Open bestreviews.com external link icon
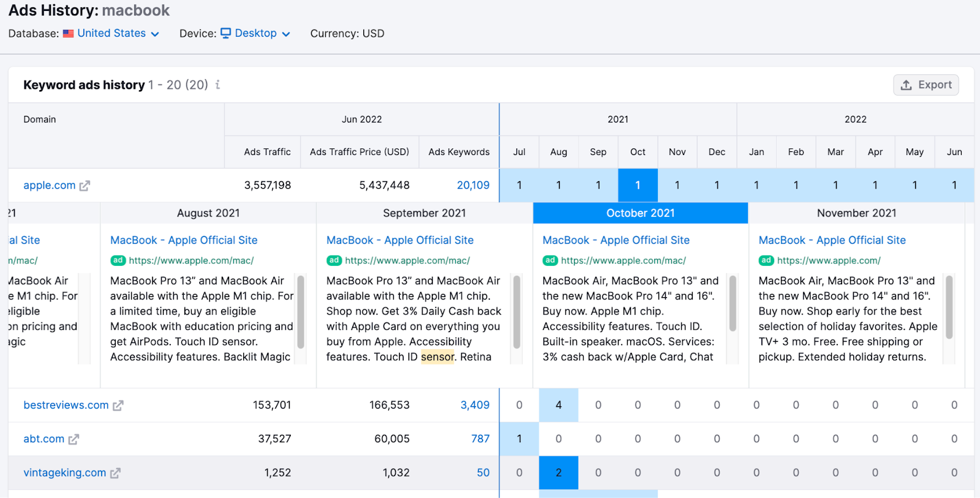This screenshot has width=980, height=498. click(118, 406)
